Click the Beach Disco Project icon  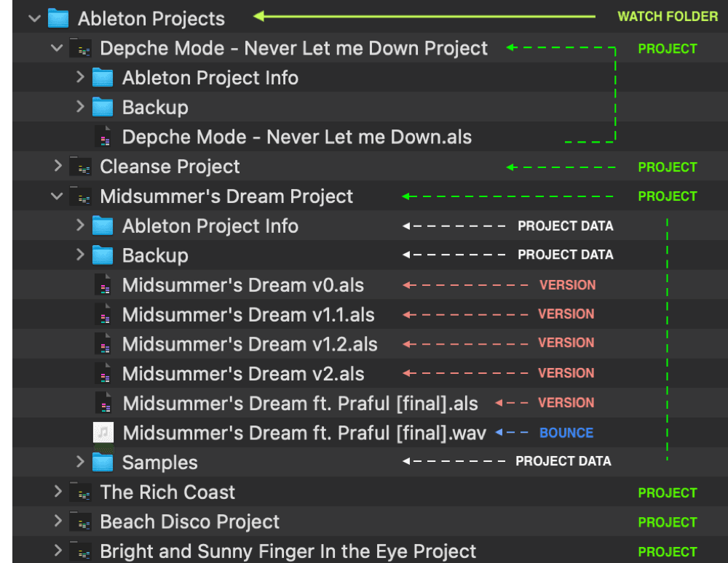tap(80, 522)
